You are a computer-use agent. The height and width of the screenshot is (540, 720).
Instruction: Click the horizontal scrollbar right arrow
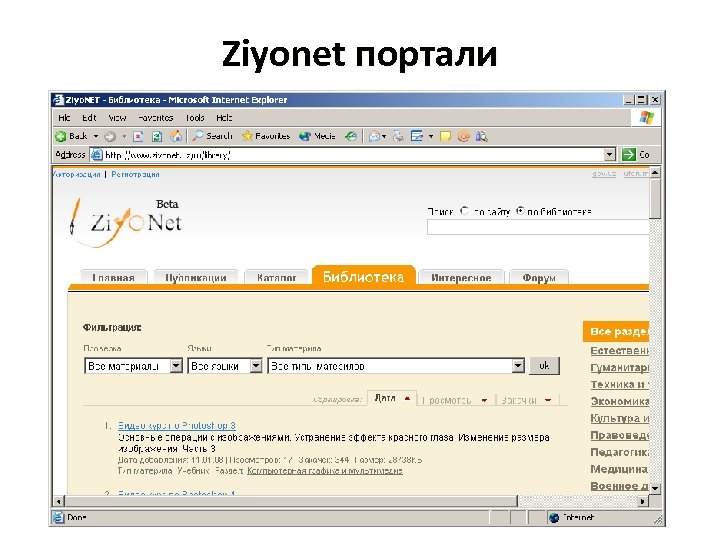tap(643, 501)
